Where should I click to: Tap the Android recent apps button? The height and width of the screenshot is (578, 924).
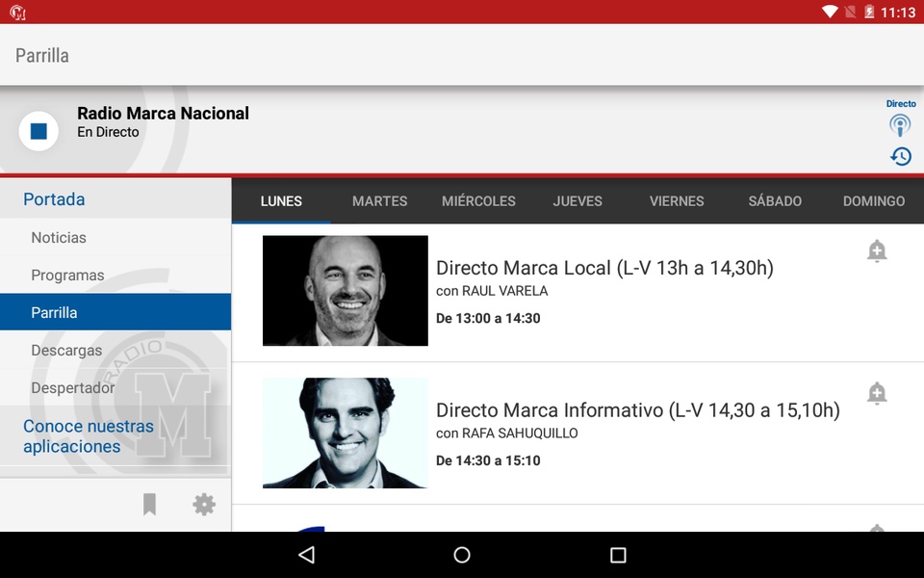(618, 555)
